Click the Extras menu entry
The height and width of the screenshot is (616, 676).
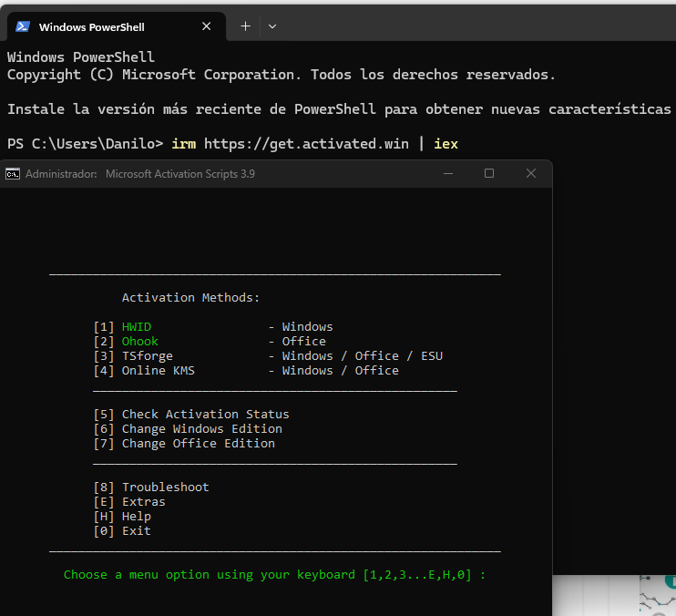143,502
